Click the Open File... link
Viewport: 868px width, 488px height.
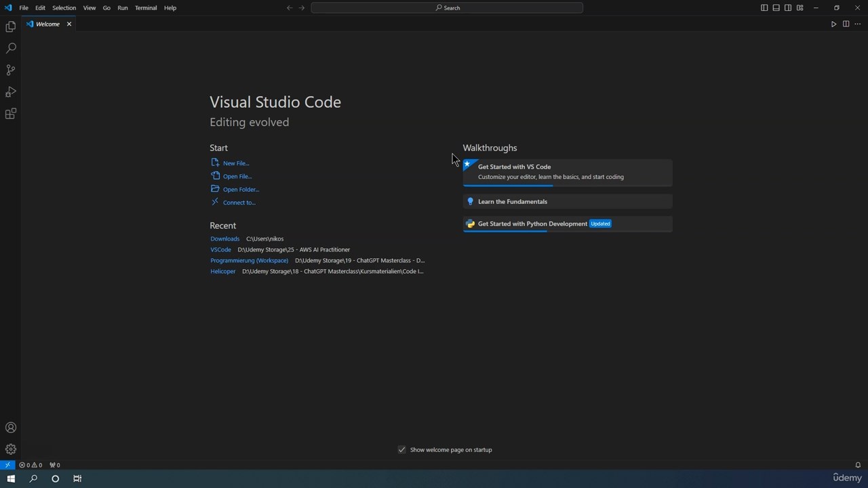pyautogui.click(x=231, y=176)
